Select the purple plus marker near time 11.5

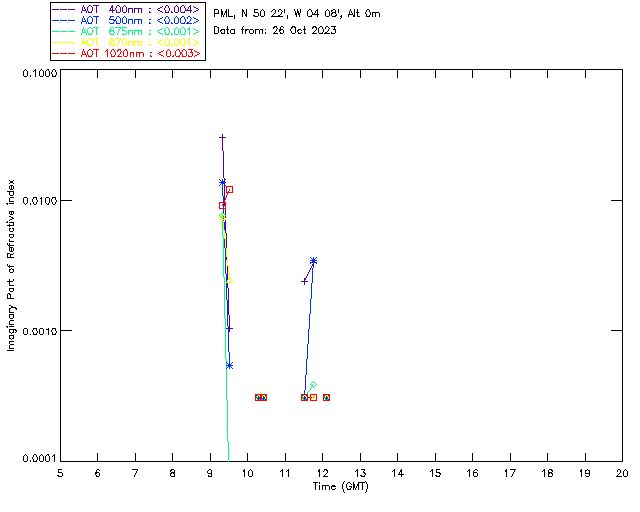tap(304, 282)
